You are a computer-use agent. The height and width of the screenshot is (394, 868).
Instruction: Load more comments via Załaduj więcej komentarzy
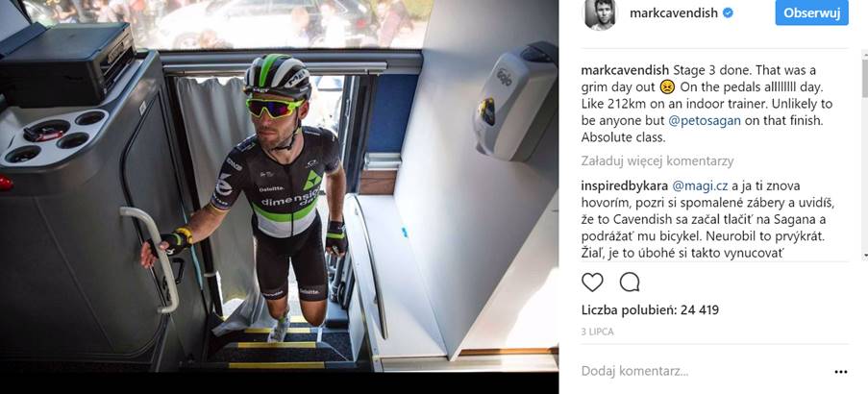(x=657, y=161)
